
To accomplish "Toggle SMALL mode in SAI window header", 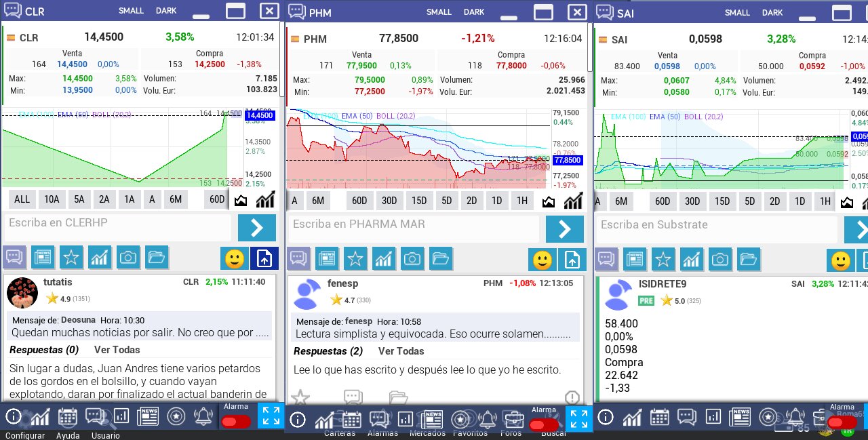I will pyautogui.click(x=738, y=12).
